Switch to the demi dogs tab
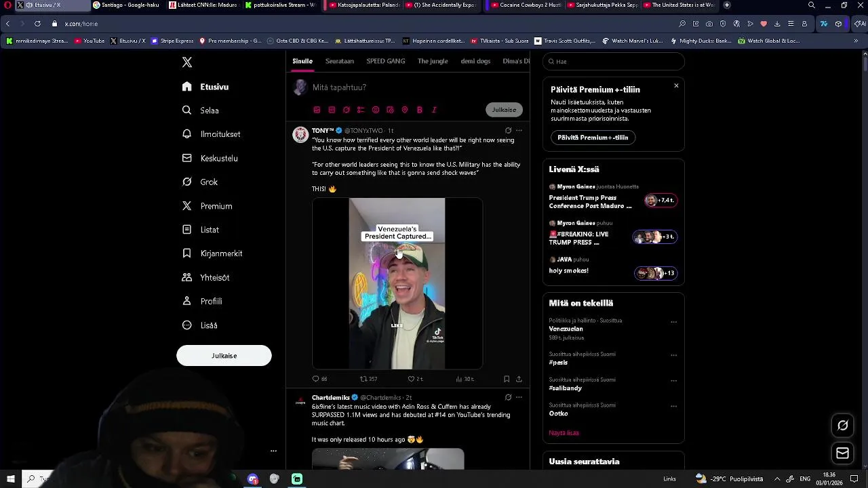 (x=475, y=61)
